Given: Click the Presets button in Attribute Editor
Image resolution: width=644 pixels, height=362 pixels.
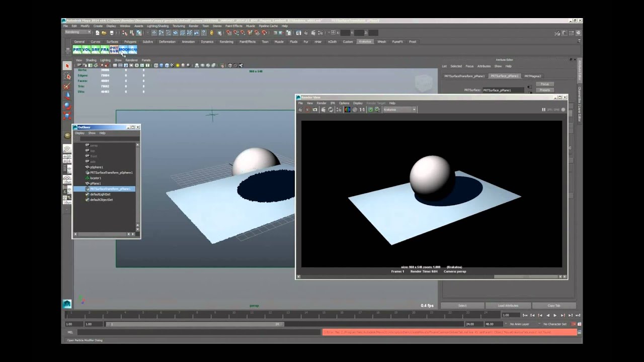Looking at the screenshot, I should point(544,90).
